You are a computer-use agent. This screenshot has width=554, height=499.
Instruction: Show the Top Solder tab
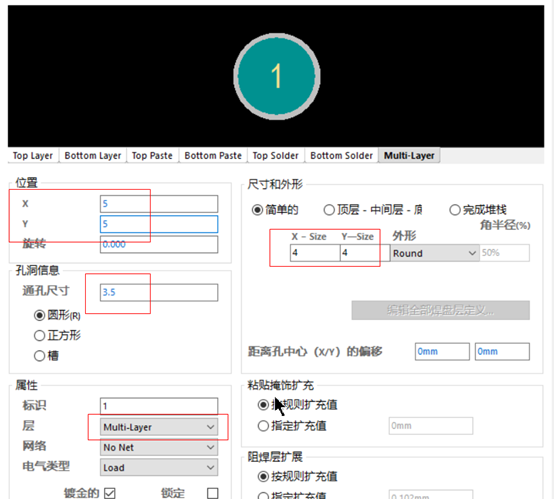pos(276,155)
